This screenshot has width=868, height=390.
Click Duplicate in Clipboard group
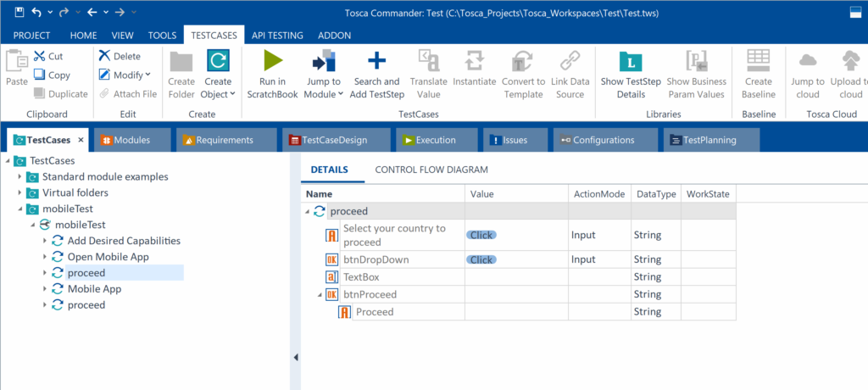coord(61,93)
